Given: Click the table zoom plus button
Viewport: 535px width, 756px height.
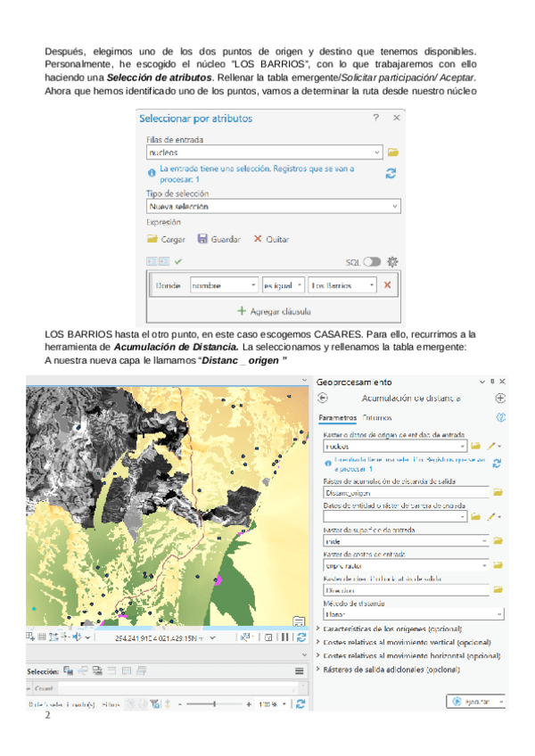Looking at the screenshot, I should point(249,704).
